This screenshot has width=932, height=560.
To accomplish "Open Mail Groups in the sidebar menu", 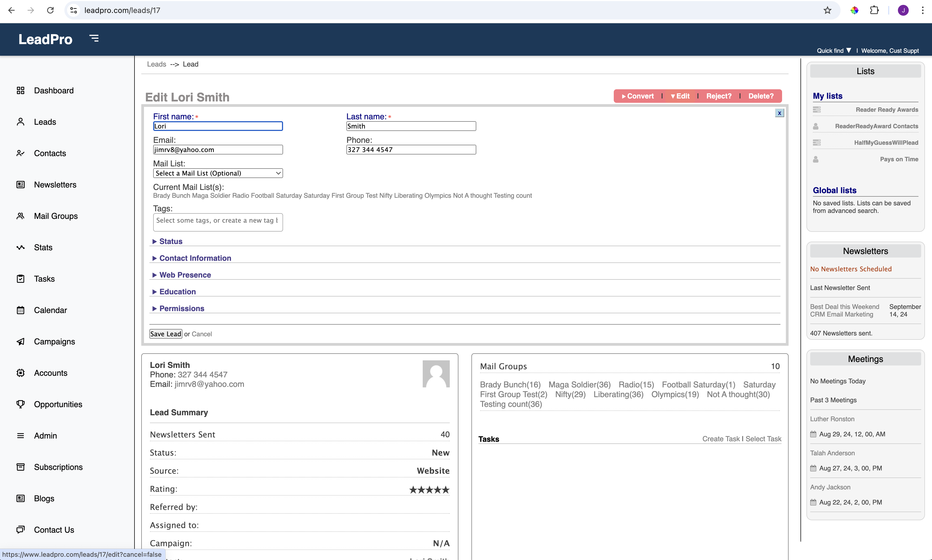I will point(56,216).
